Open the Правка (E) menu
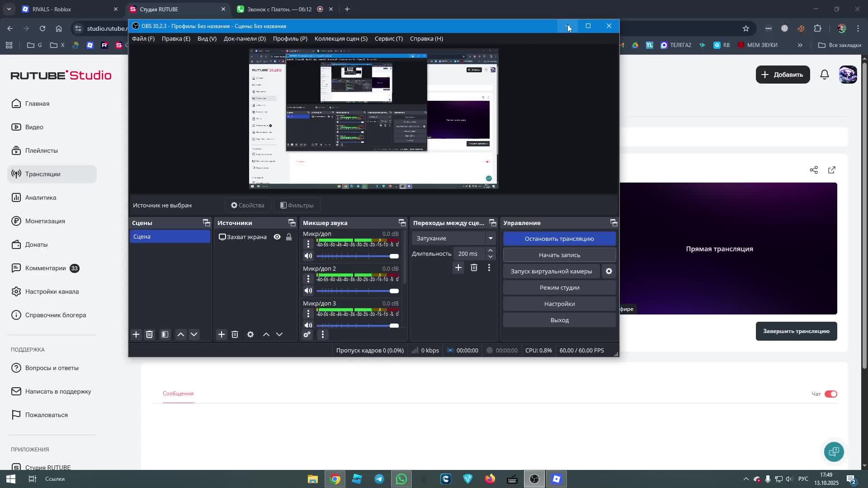 (176, 38)
